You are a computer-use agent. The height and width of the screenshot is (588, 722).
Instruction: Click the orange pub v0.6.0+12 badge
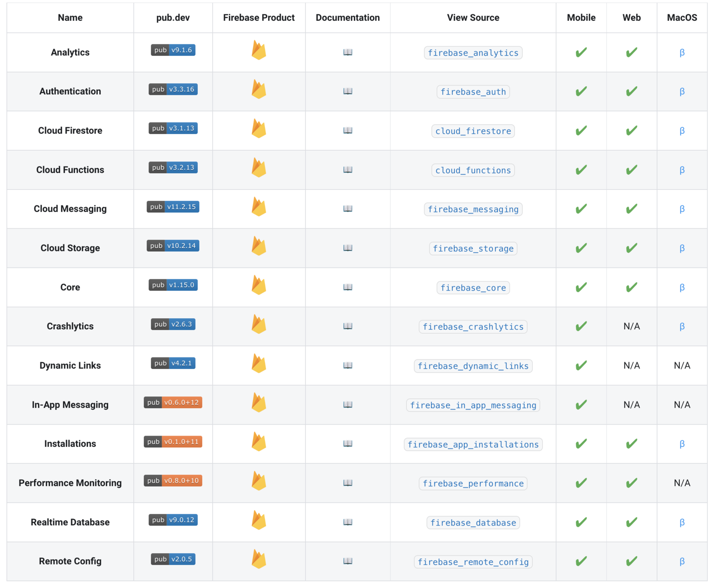[x=173, y=402]
